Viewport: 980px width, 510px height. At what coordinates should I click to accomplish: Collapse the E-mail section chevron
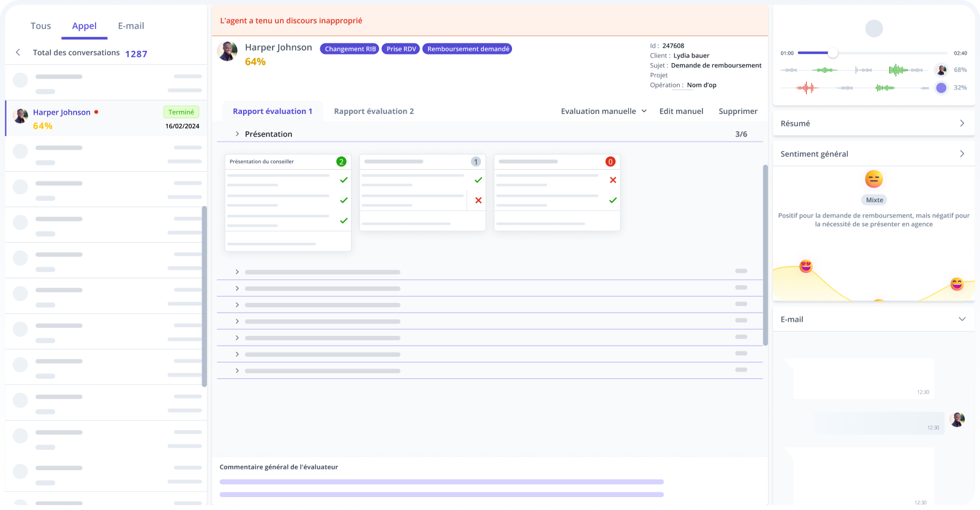click(962, 319)
